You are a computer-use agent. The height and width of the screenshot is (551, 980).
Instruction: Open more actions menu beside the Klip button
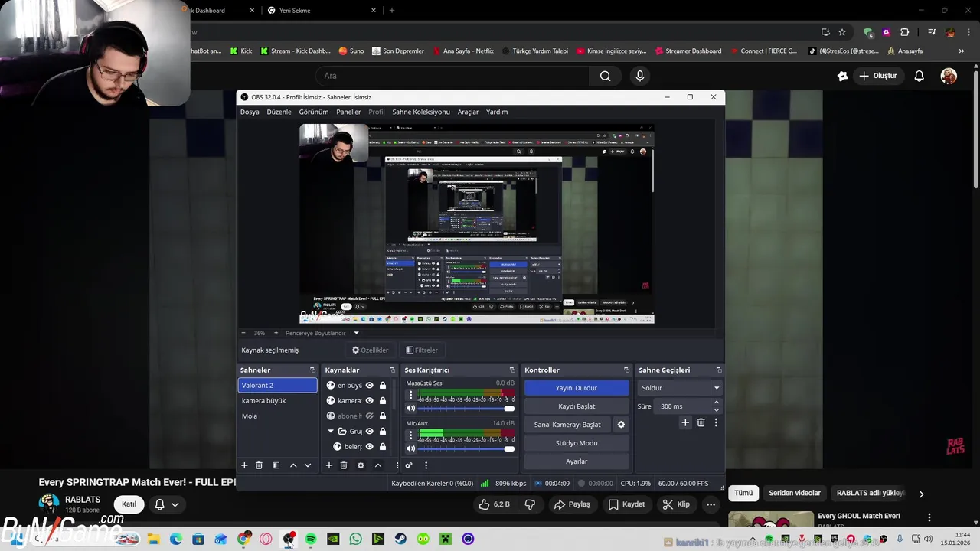click(x=711, y=504)
